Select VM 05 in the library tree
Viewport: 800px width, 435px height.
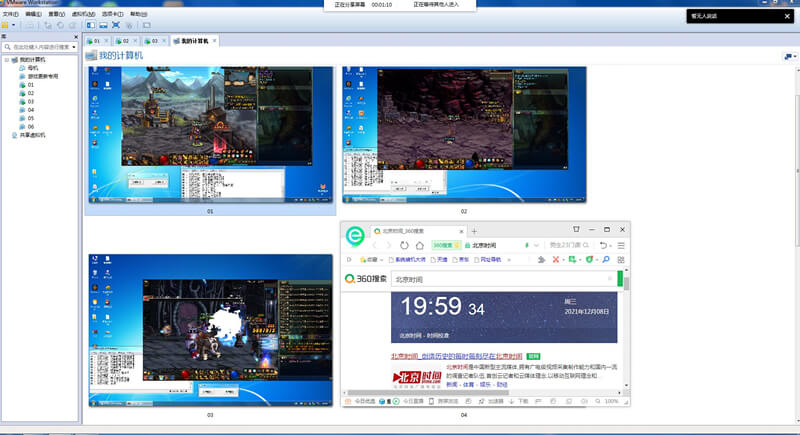coord(31,118)
